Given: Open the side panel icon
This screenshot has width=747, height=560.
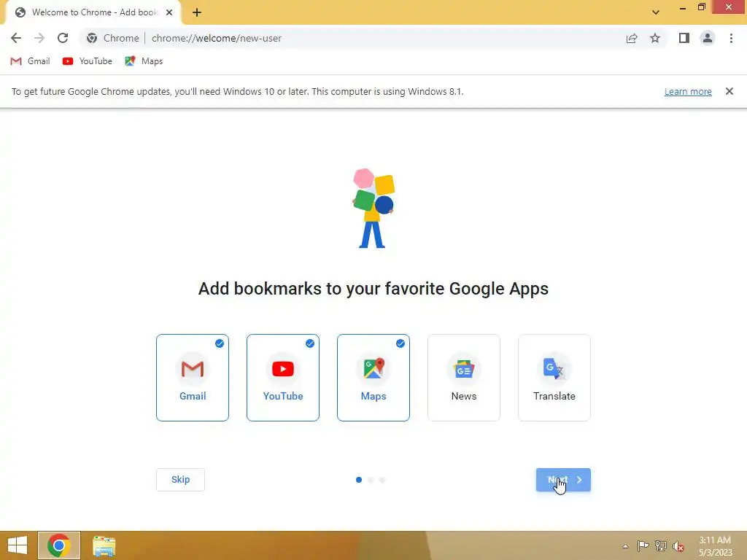Looking at the screenshot, I should point(684,38).
